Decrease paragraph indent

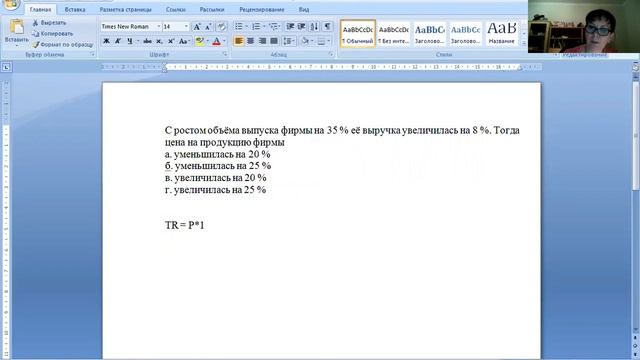click(290, 27)
